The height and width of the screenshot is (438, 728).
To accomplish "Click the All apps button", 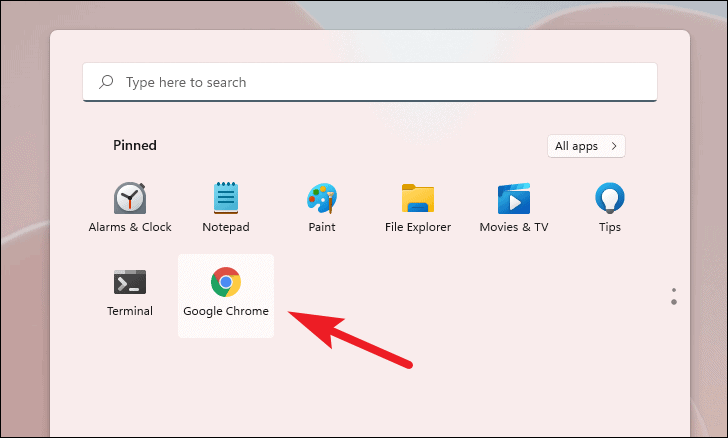I will (x=586, y=146).
